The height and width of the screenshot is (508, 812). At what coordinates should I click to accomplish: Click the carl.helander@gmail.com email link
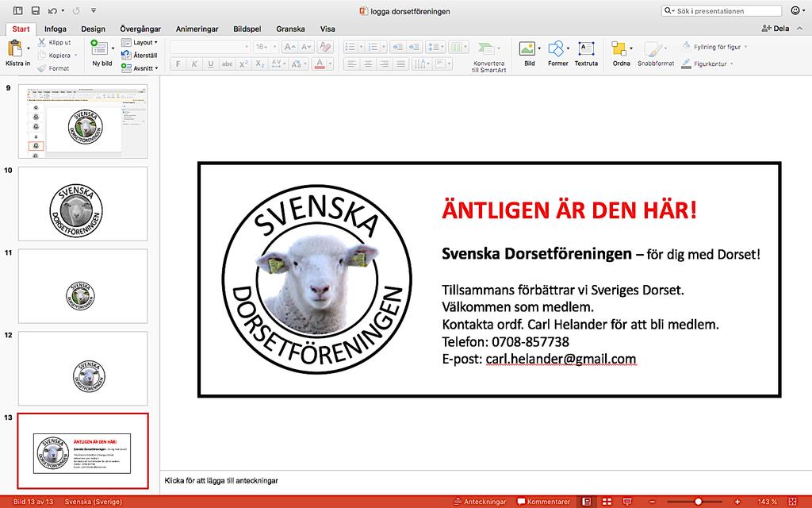561,359
